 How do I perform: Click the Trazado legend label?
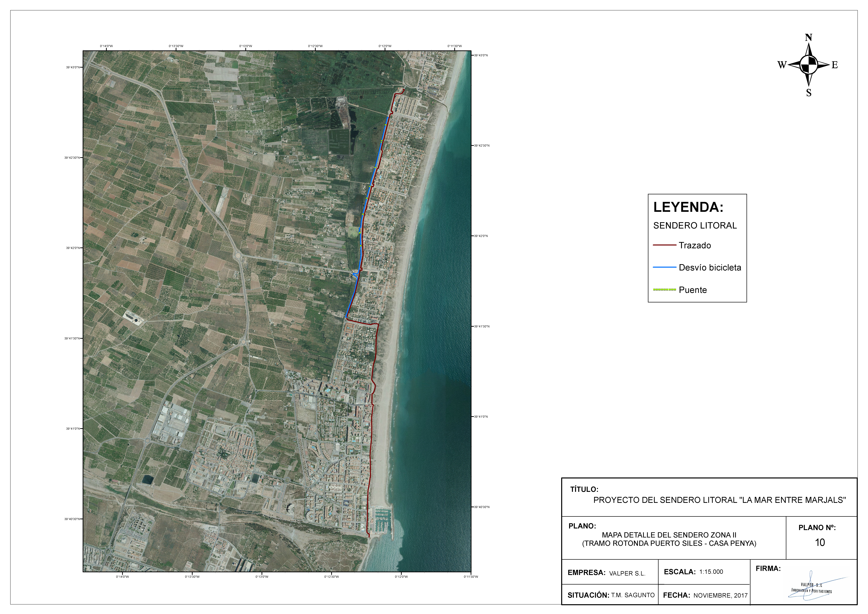(x=694, y=245)
